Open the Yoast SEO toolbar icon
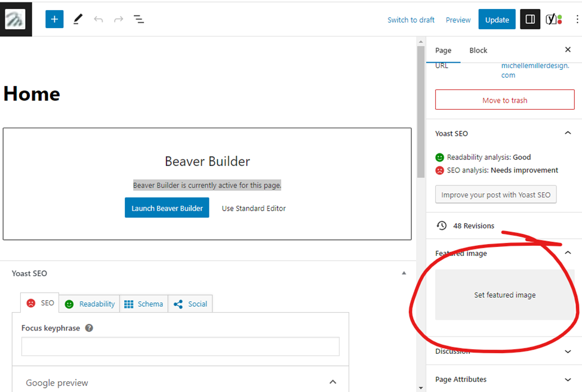 pos(553,19)
